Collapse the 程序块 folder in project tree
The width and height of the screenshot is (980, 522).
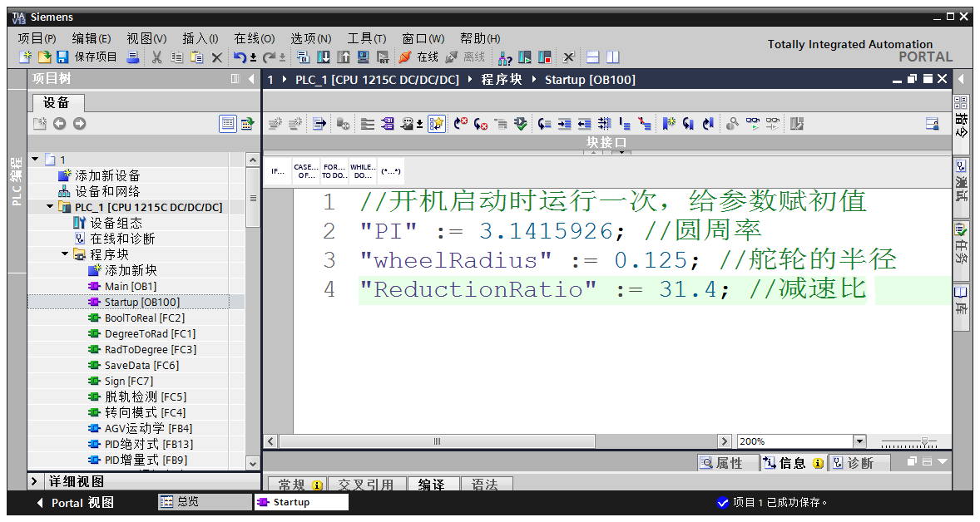click(65, 254)
